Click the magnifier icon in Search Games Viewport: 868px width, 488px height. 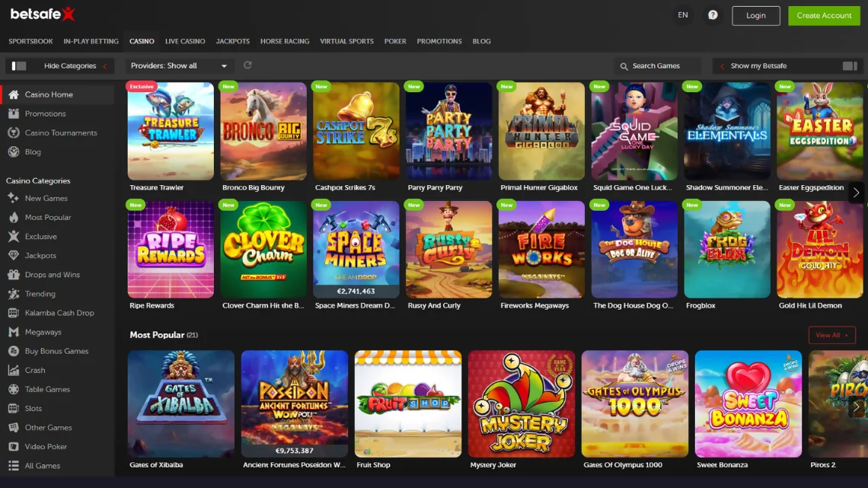pos(624,66)
